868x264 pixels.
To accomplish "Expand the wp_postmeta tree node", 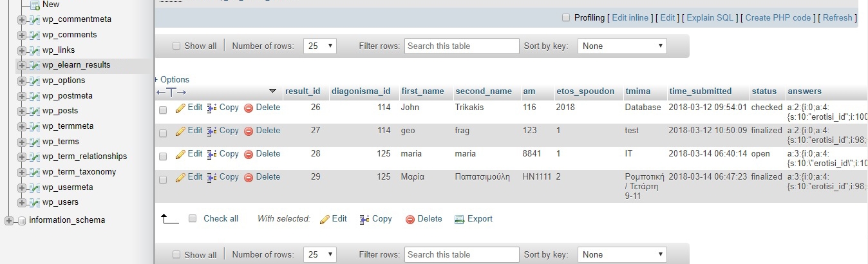I will 22,96.
